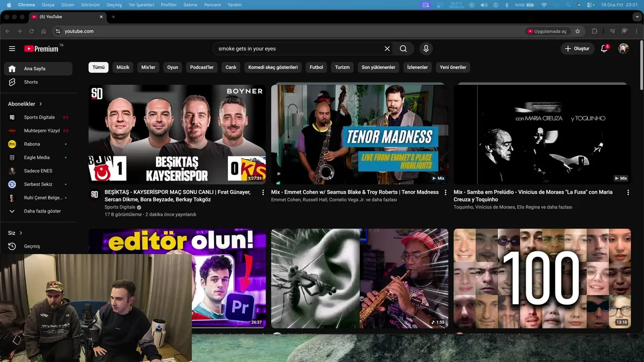Expand Daha fazla göster subscriptions
The height and width of the screenshot is (362, 644).
pyautogui.click(x=38, y=211)
